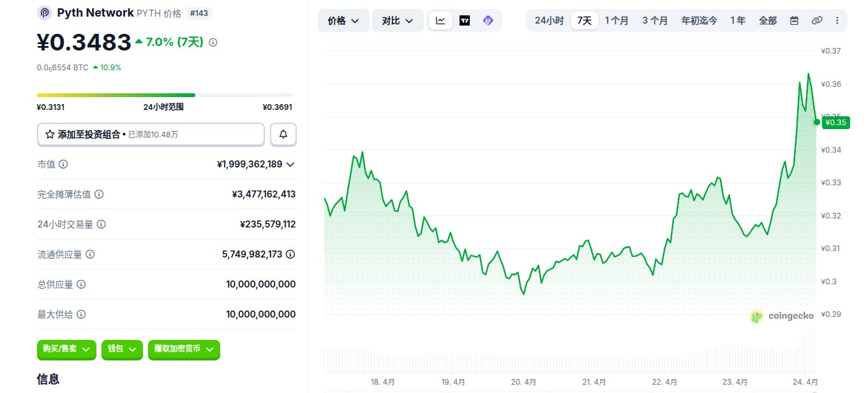Click the CoinGecko logo on chart
This screenshot has height=393, width=868.
781,316
